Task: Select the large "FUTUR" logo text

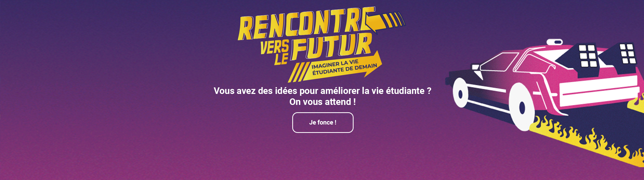Action: pyautogui.click(x=331, y=46)
